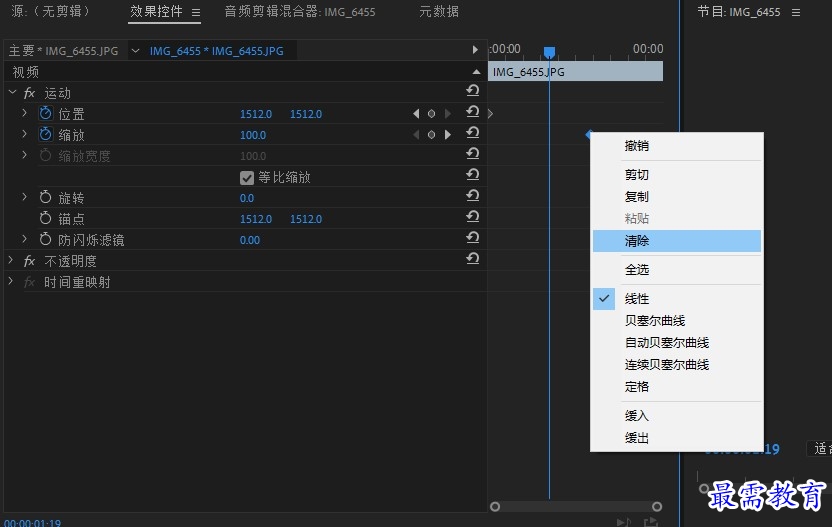
Task: Reset 位置 parameter
Action: (473, 112)
